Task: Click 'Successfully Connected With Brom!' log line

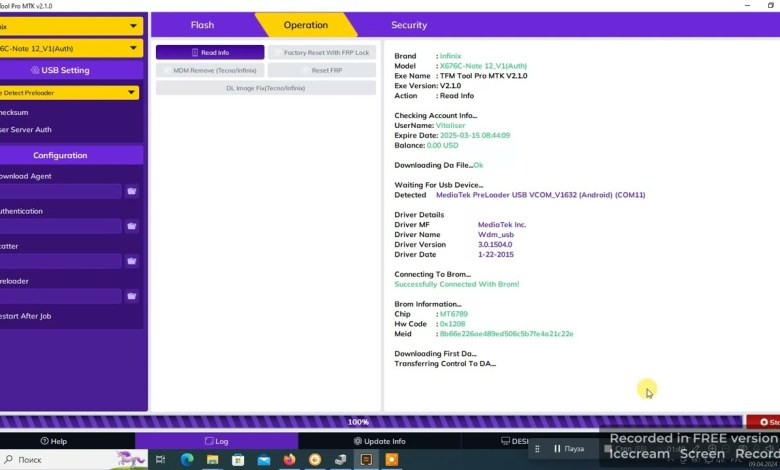Action: (457, 284)
